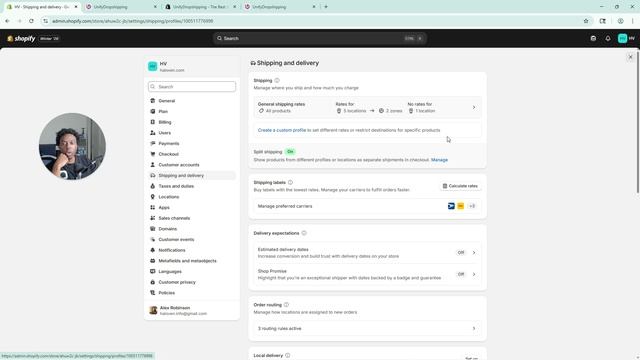Click the +3 more carriers badge
Screen dimensions: 640x360
[x=472, y=206]
